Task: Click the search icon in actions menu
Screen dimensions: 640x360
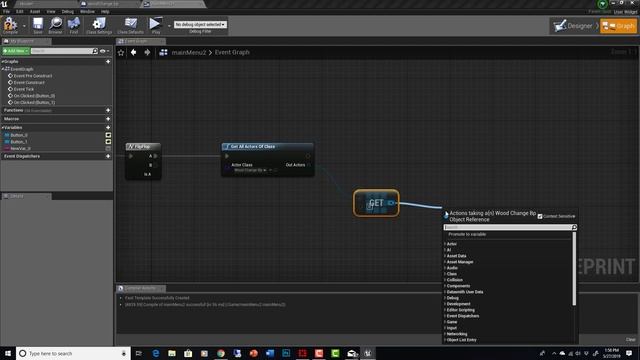Action: point(574,227)
